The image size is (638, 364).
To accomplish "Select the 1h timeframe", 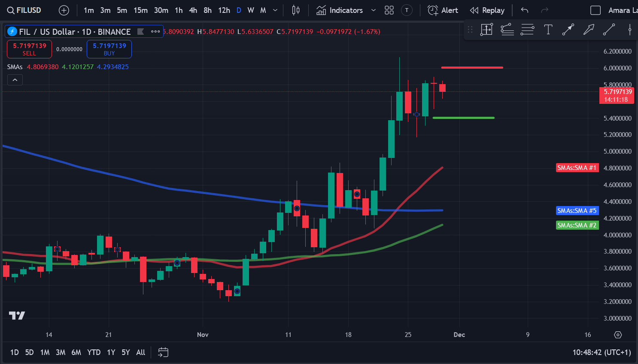I will pyautogui.click(x=179, y=10).
